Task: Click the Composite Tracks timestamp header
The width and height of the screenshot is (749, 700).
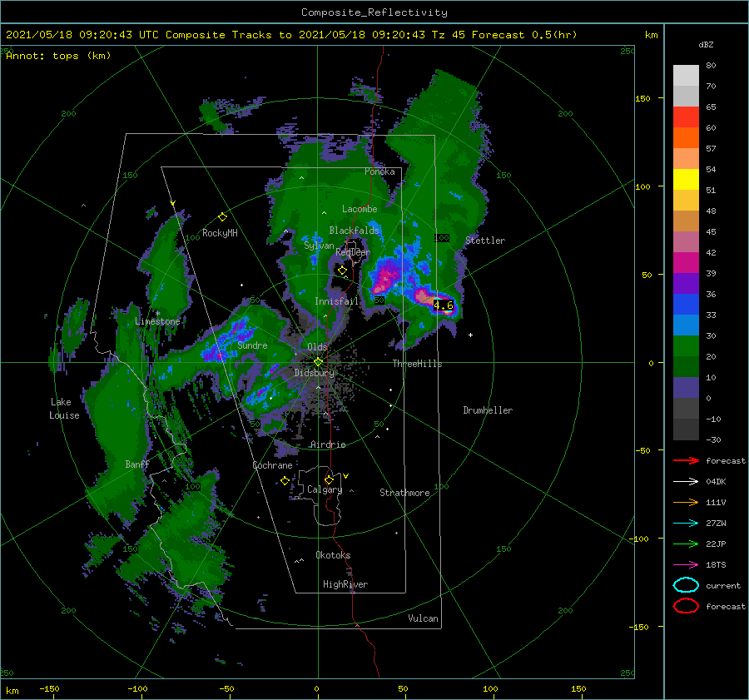Action: click(291, 35)
